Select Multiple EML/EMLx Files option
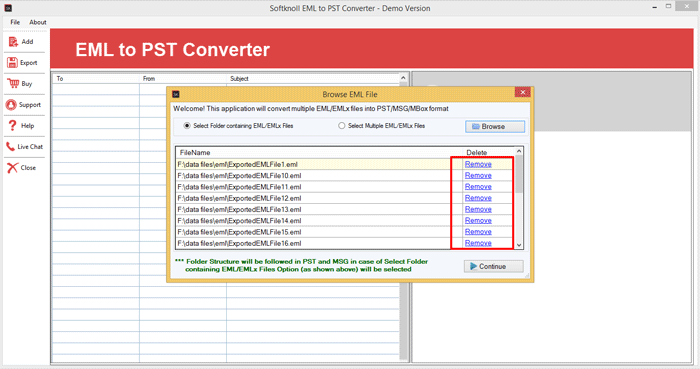The image size is (700, 369). pyautogui.click(x=381, y=126)
